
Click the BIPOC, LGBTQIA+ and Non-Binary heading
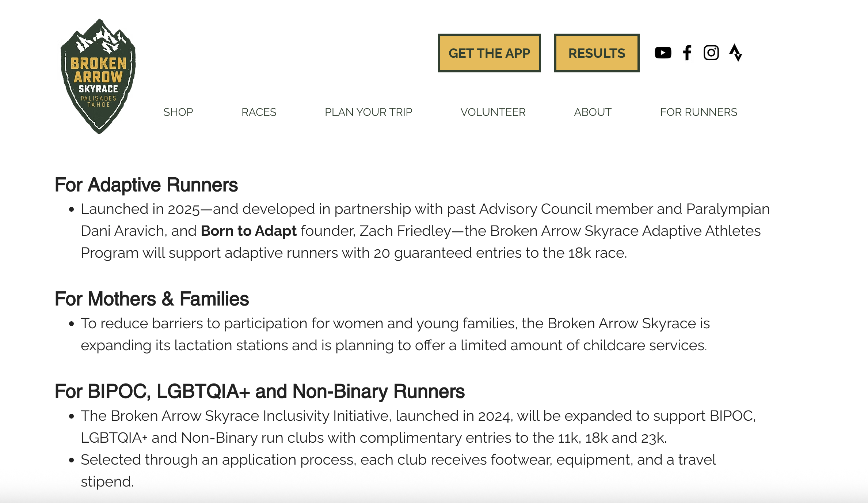[260, 391]
